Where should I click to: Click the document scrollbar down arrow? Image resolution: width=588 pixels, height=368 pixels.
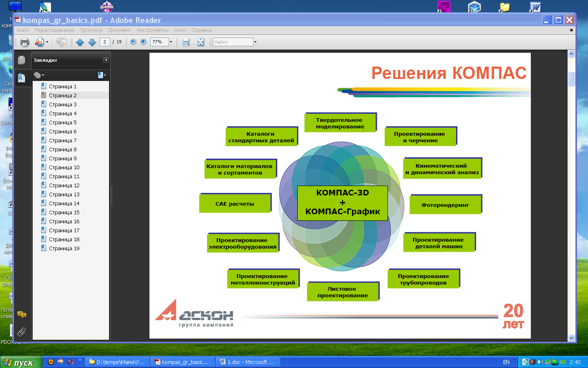pos(571,338)
